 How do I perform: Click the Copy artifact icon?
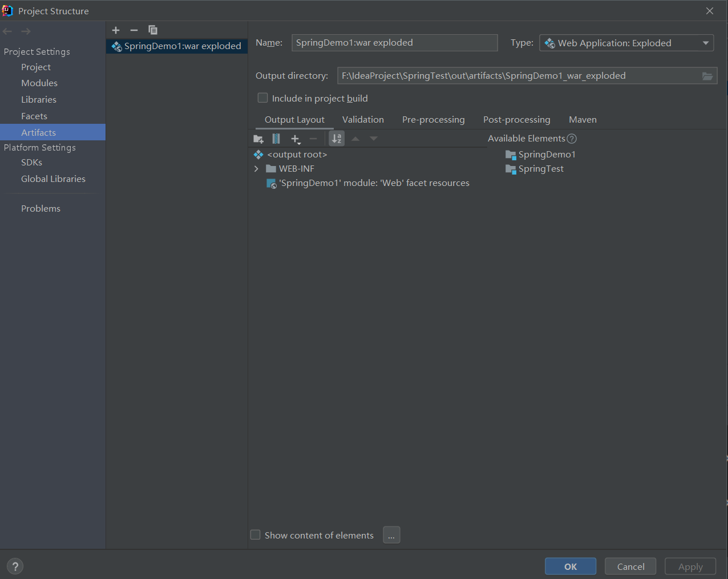153,30
